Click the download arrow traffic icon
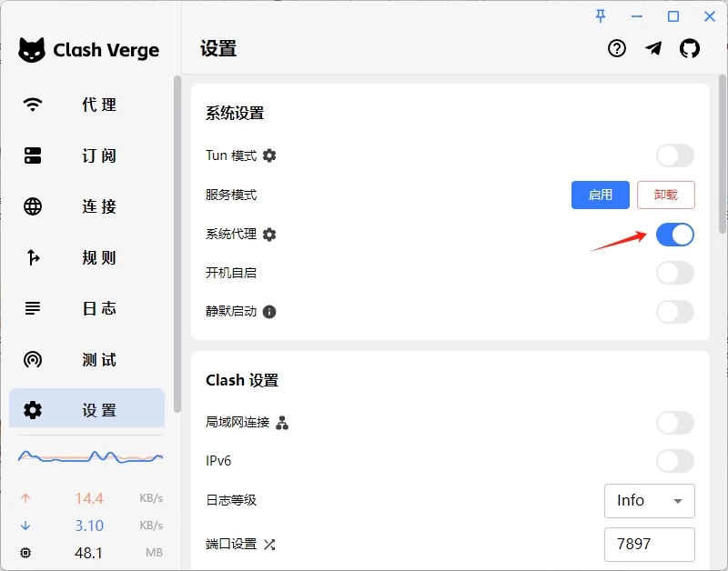The height and width of the screenshot is (571, 728). [25, 526]
